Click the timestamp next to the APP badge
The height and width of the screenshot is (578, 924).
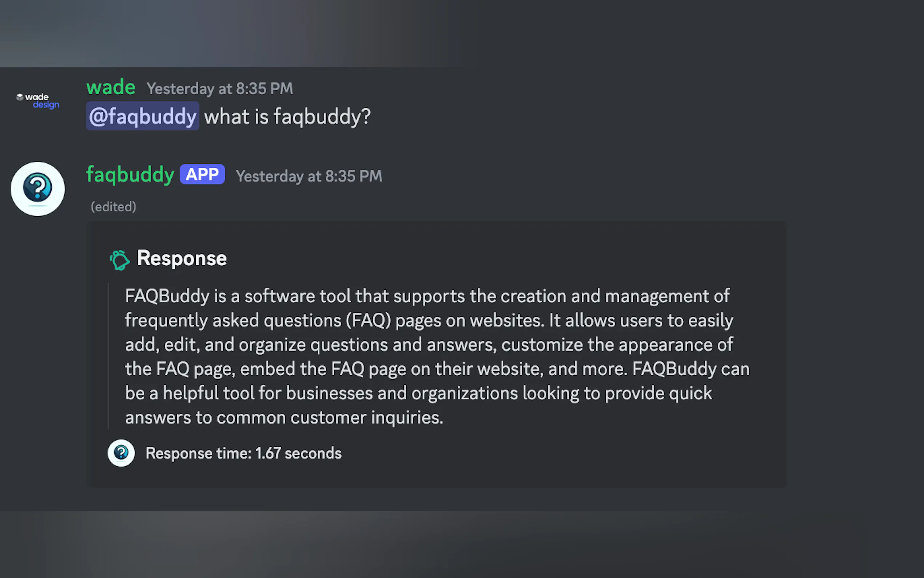coord(308,176)
